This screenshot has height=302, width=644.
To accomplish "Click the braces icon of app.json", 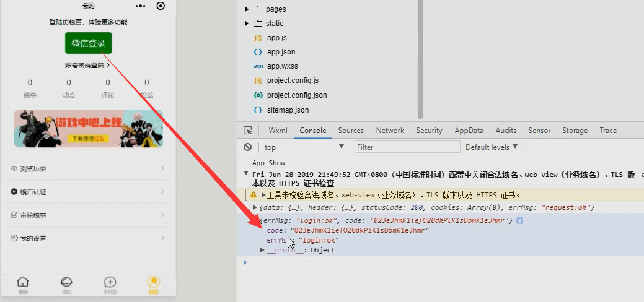I will point(257,52).
